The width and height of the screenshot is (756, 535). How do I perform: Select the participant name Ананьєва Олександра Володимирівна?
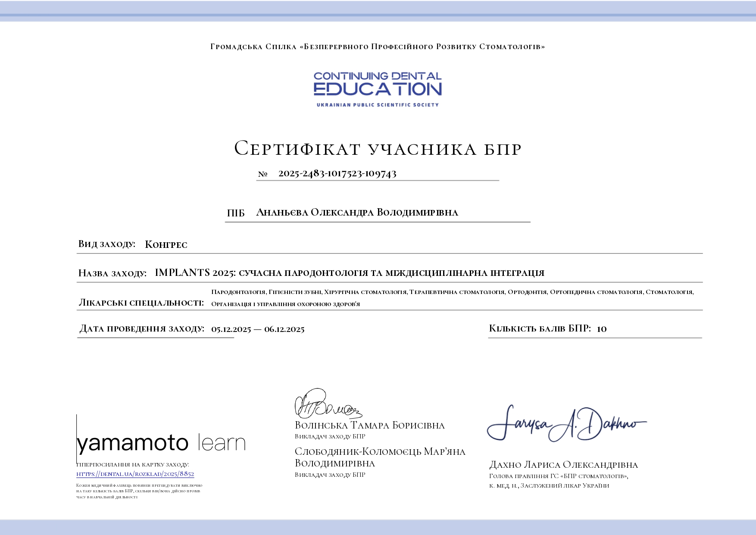(357, 213)
